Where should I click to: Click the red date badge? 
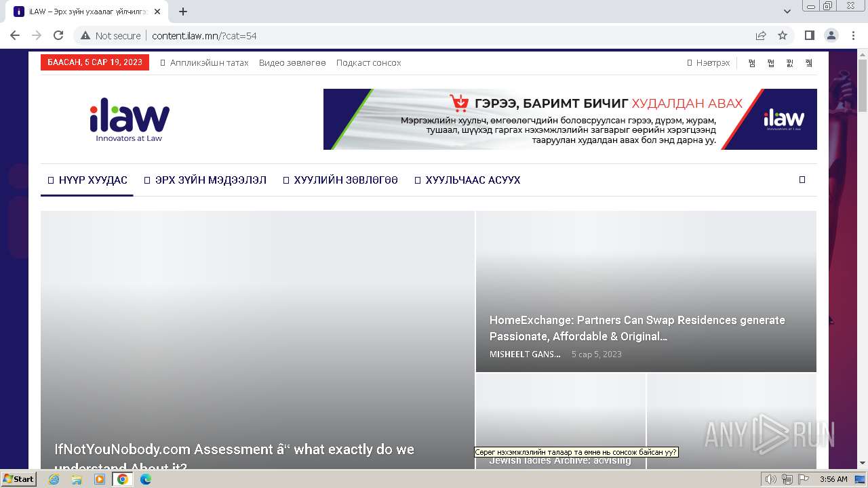(95, 62)
